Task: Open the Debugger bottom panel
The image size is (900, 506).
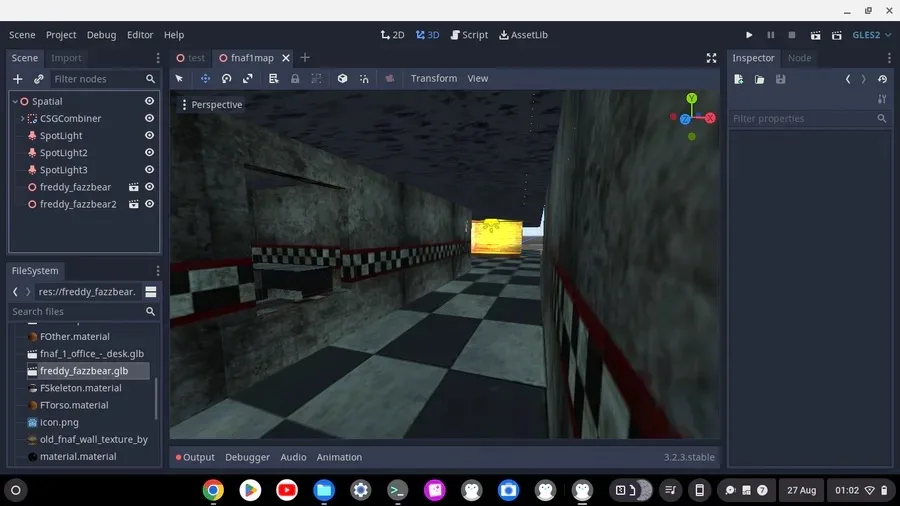Action: click(x=247, y=457)
